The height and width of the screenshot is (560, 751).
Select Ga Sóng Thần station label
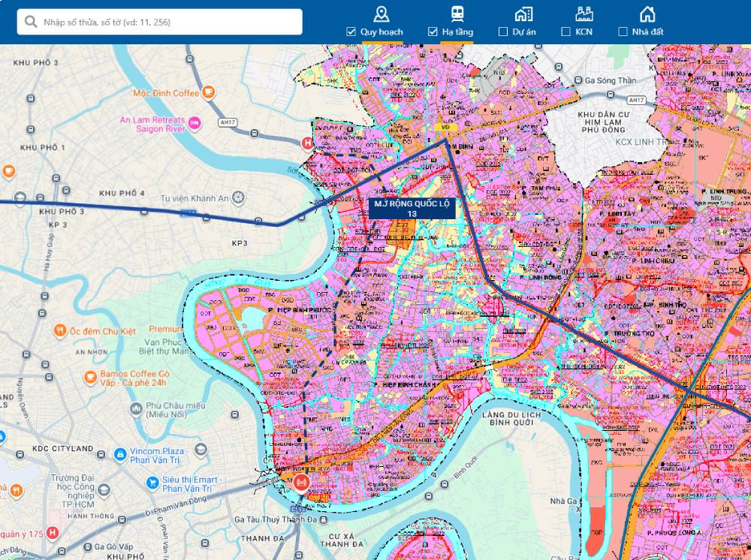(x=610, y=80)
